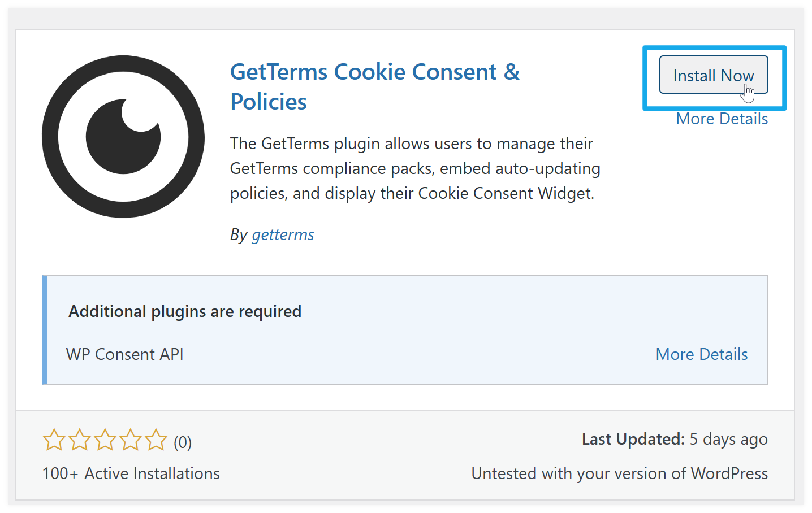
Task: Open More Details below Install Now
Action: click(x=722, y=119)
